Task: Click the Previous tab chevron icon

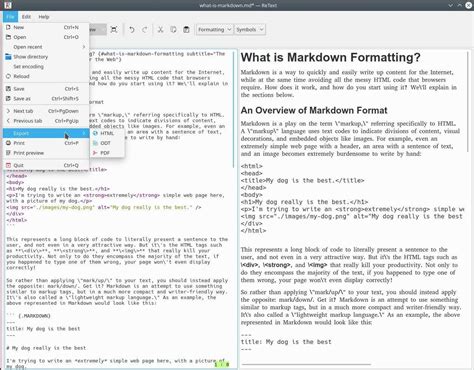Action: pos(9,121)
